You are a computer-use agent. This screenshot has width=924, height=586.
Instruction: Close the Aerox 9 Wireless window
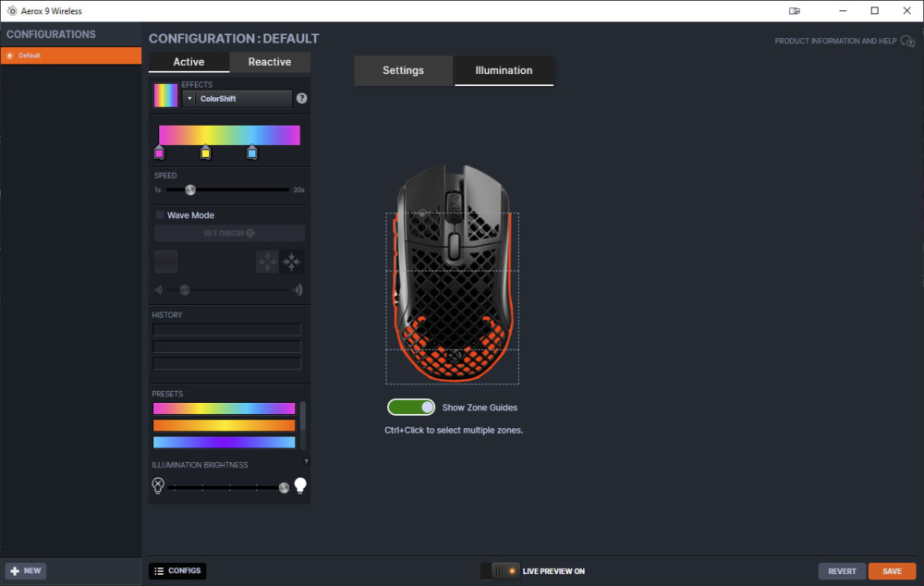907,10
